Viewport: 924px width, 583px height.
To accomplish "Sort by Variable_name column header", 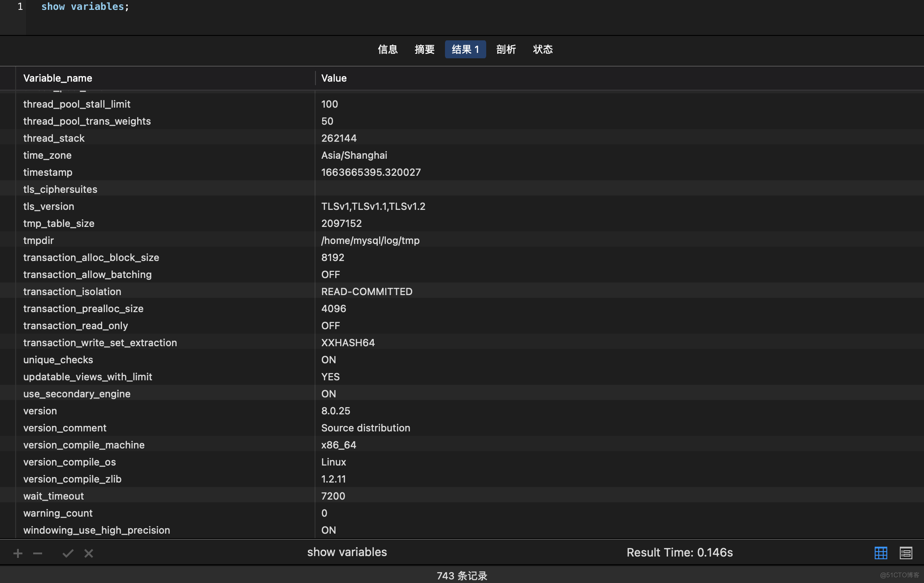I will (x=58, y=78).
